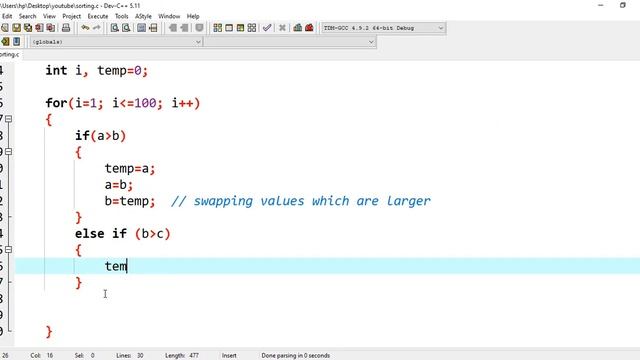
Task: Open the Project menu
Action: pyautogui.click(x=71, y=16)
